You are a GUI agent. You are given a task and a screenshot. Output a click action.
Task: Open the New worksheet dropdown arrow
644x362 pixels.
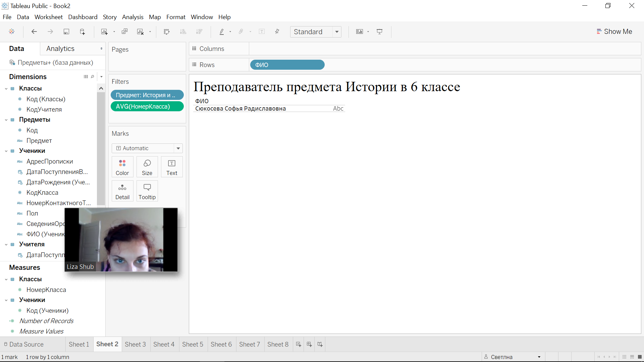114,32
